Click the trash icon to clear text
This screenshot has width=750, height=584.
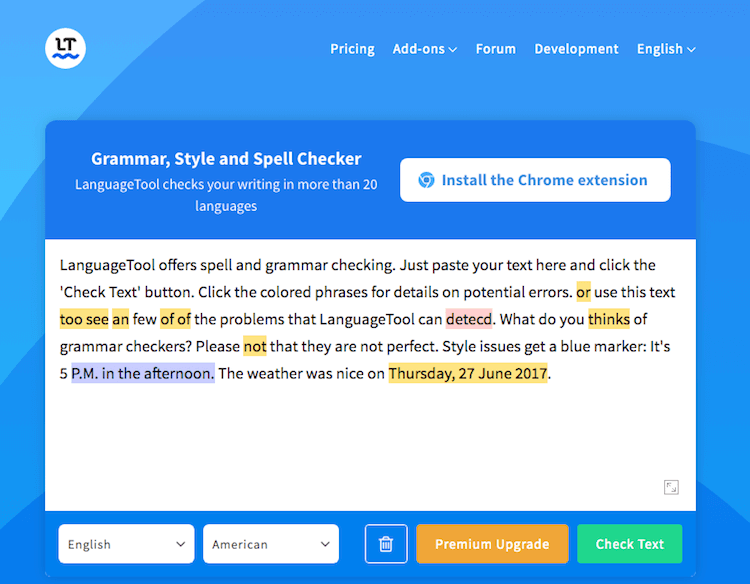[386, 544]
